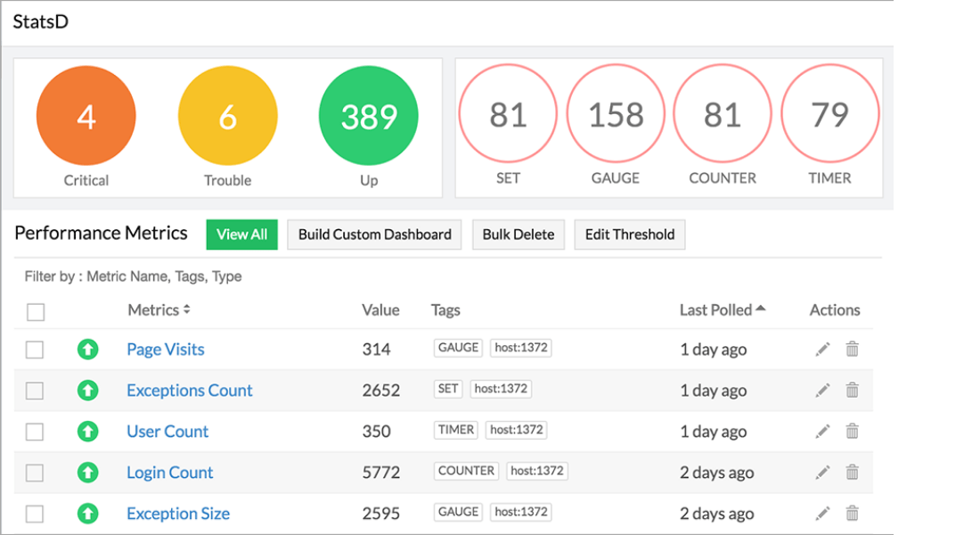Check the Login Count row checkbox

(x=35, y=473)
